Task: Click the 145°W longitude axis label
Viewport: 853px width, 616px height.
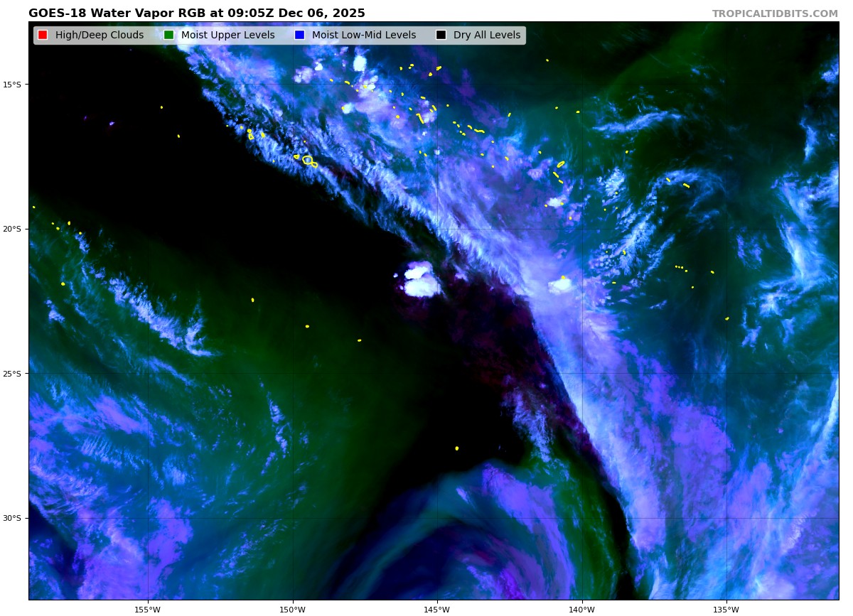Action: tap(437, 609)
